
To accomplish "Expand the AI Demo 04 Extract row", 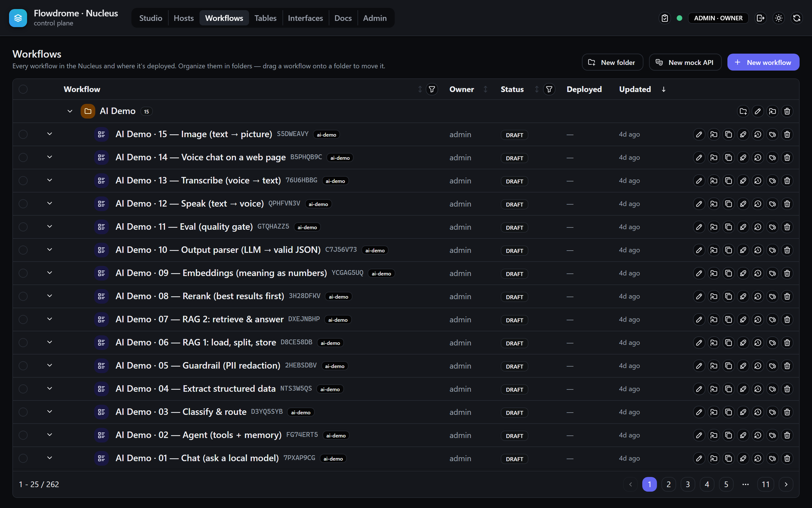I will (x=50, y=389).
